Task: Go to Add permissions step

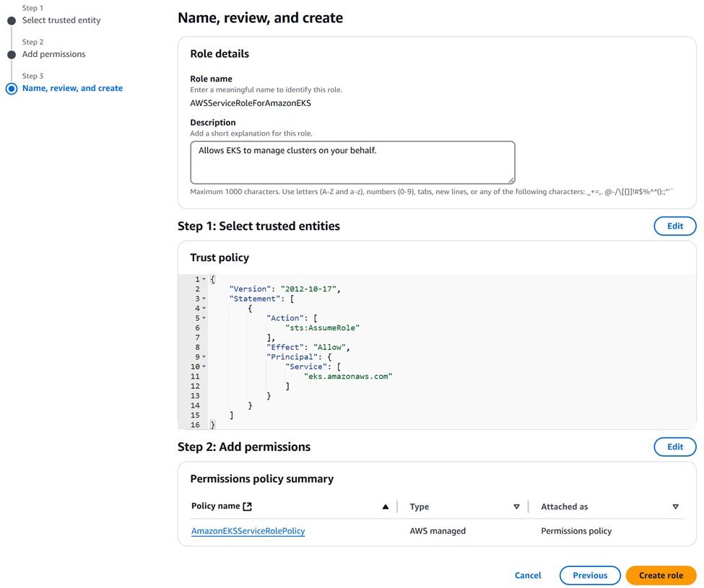Action: coord(54,54)
